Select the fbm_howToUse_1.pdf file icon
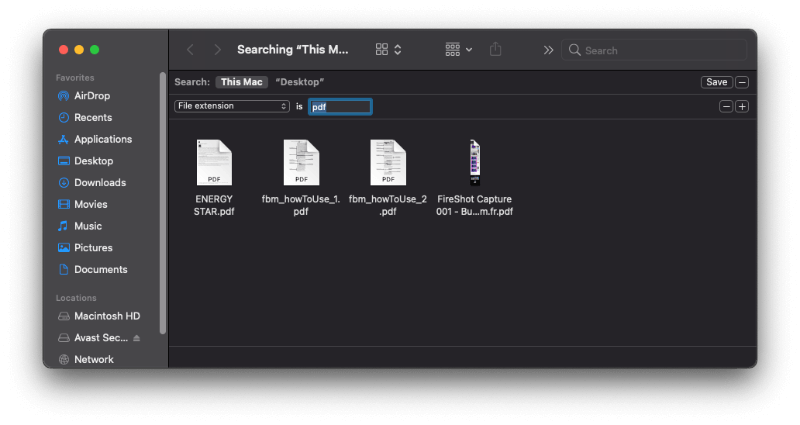 [x=301, y=162]
